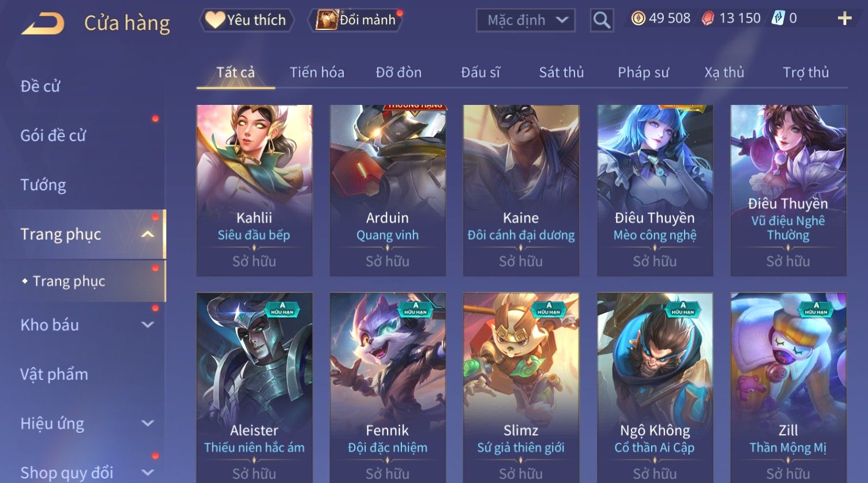Open Đổi mảnh chest icon

[326, 20]
